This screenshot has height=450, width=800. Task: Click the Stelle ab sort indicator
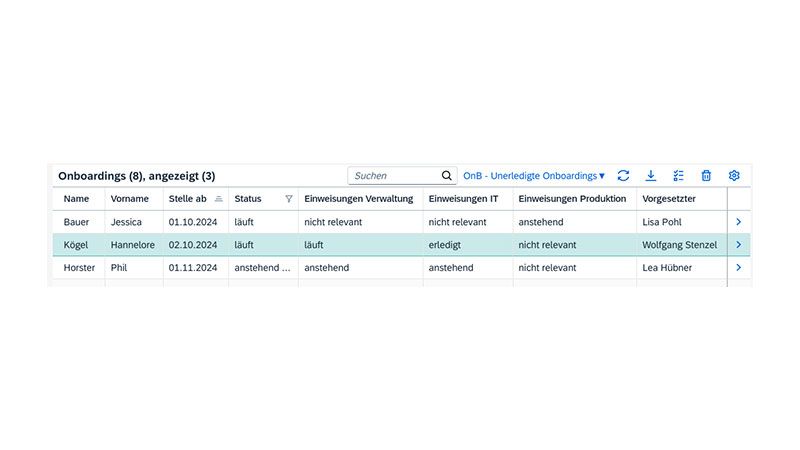(x=219, y=199)
